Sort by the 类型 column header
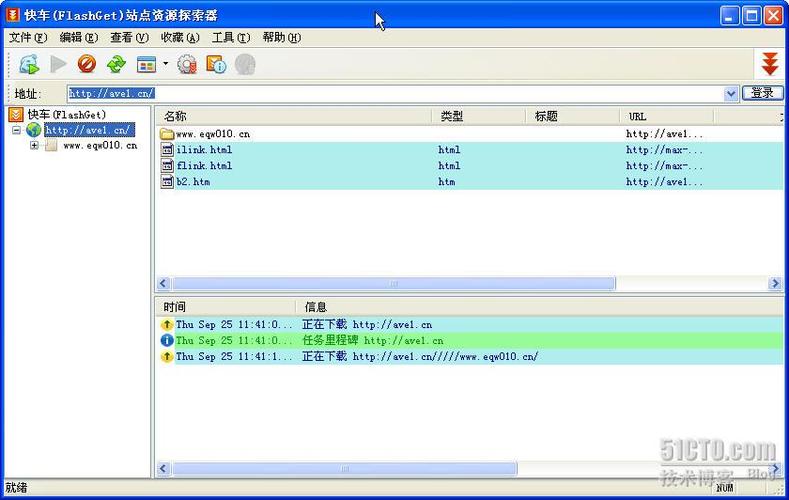Viewport: 789px width, 500px height. pyautogui.click(x=479, y=116)
